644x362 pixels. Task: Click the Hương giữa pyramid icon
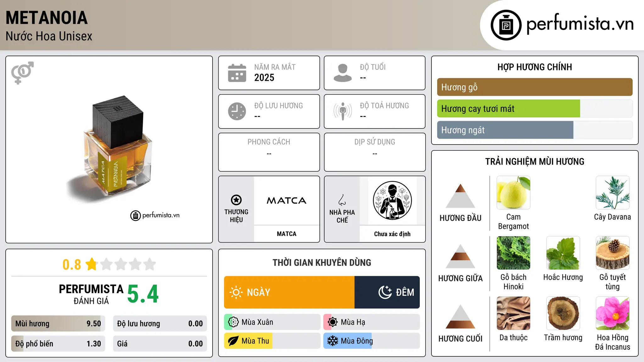[460, 256]
